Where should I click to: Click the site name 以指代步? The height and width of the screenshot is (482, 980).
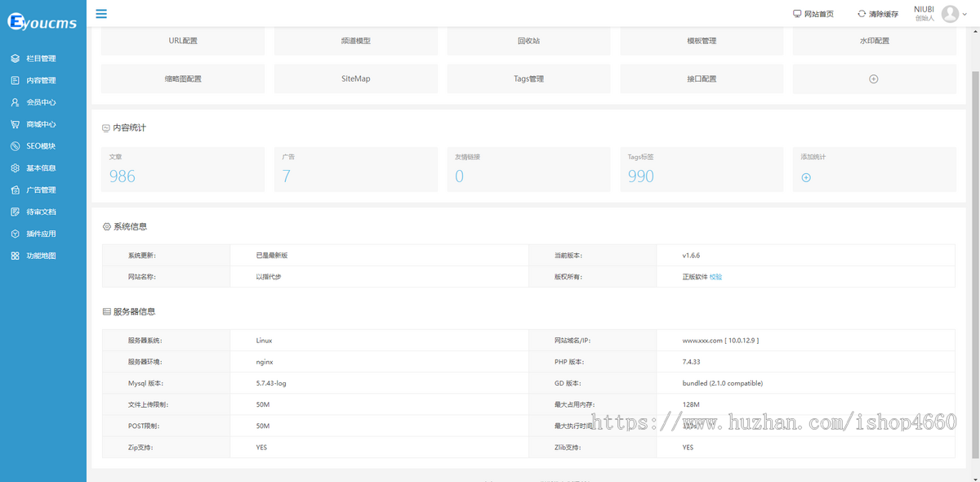tap(269, 277)
